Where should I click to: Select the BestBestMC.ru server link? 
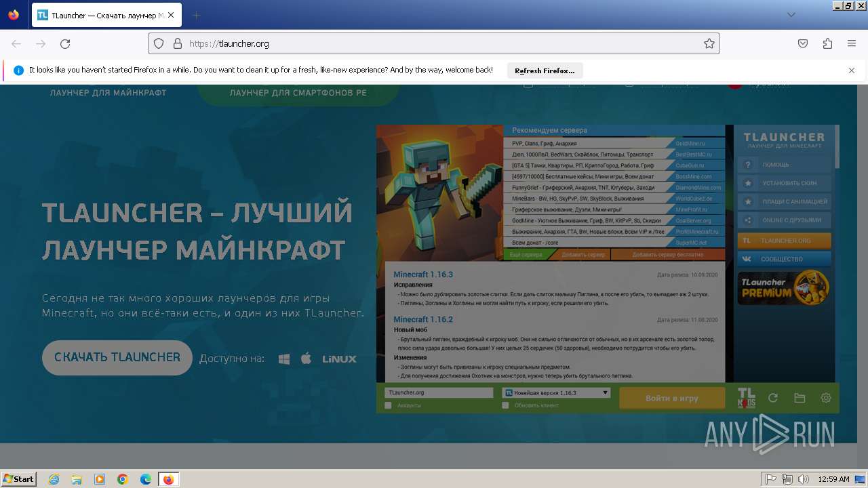click(x=693, y=155)
